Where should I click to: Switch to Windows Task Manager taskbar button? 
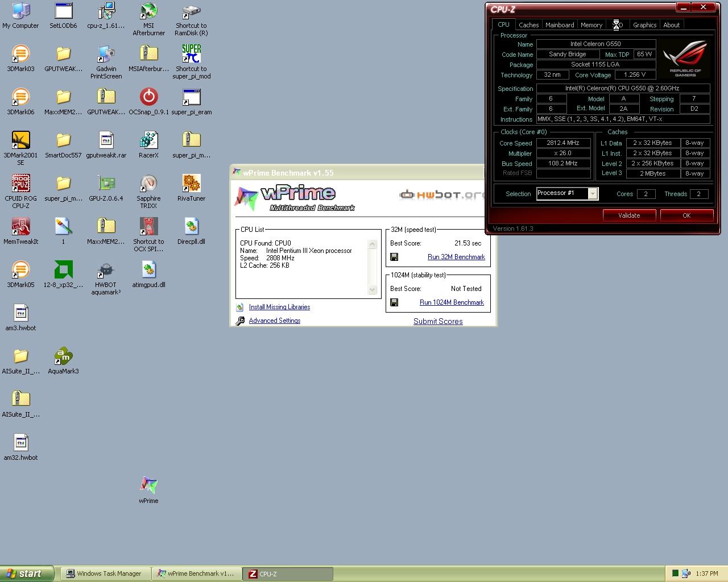point(105,573)
